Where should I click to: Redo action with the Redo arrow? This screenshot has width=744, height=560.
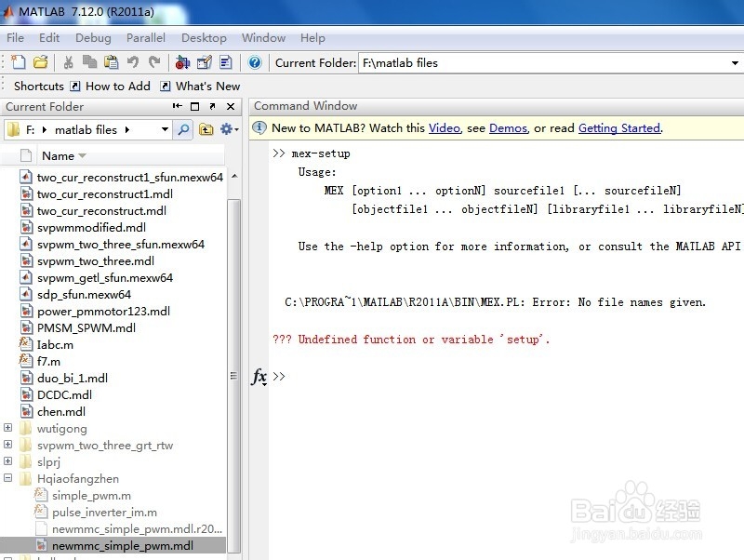pos(153,62)
